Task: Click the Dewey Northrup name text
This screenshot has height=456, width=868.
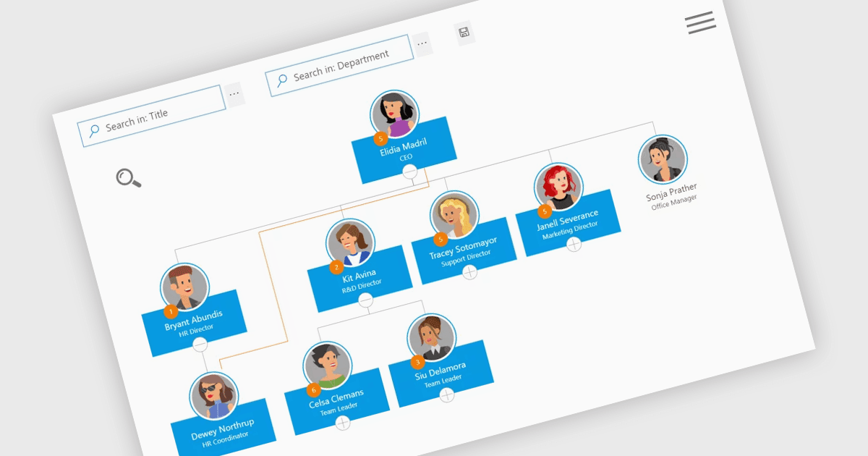Action: point(222,429)
